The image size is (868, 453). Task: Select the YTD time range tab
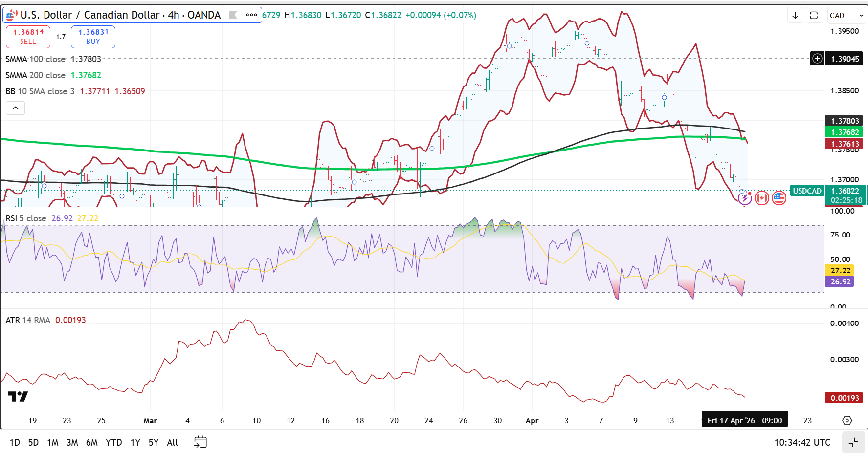[x=113, y=442]
